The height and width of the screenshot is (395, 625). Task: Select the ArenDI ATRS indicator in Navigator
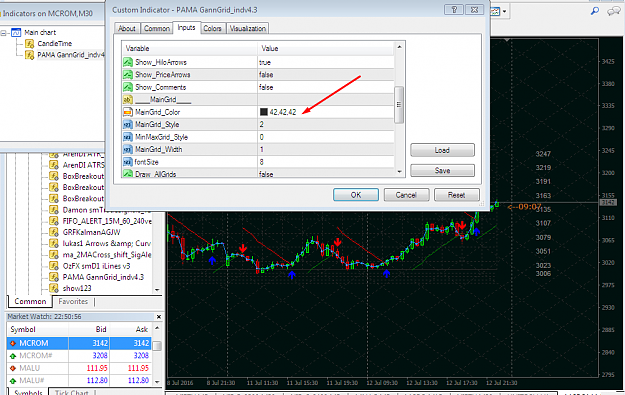pyautogui.click(x=83, y=165)
